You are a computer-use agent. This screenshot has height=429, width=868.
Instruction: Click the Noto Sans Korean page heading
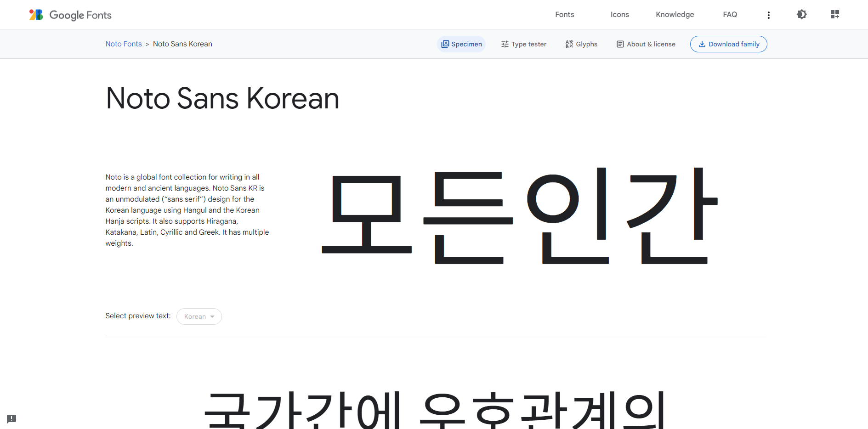(x=222, y=98)
